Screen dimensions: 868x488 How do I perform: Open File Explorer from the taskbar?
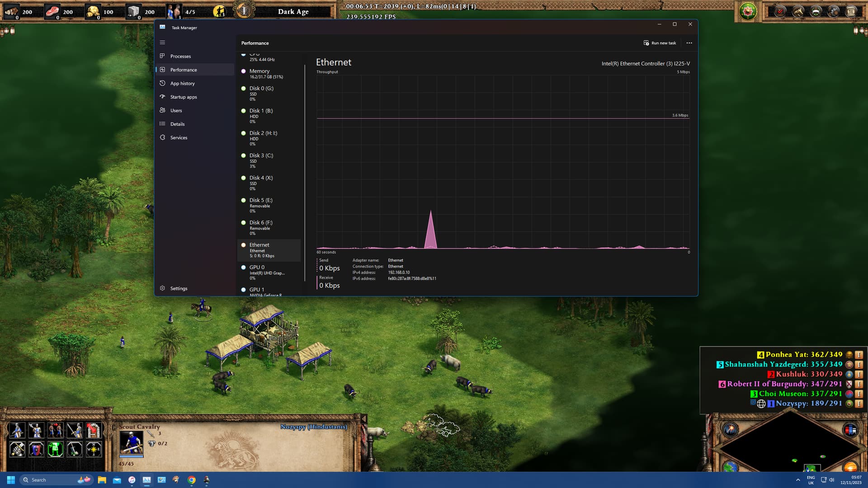click(x=102, y=480)
